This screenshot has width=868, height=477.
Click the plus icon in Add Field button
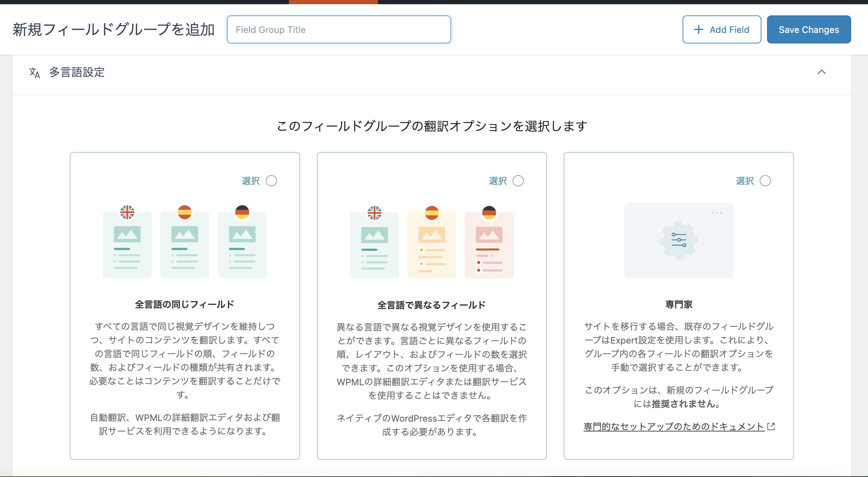click(698, 29)
